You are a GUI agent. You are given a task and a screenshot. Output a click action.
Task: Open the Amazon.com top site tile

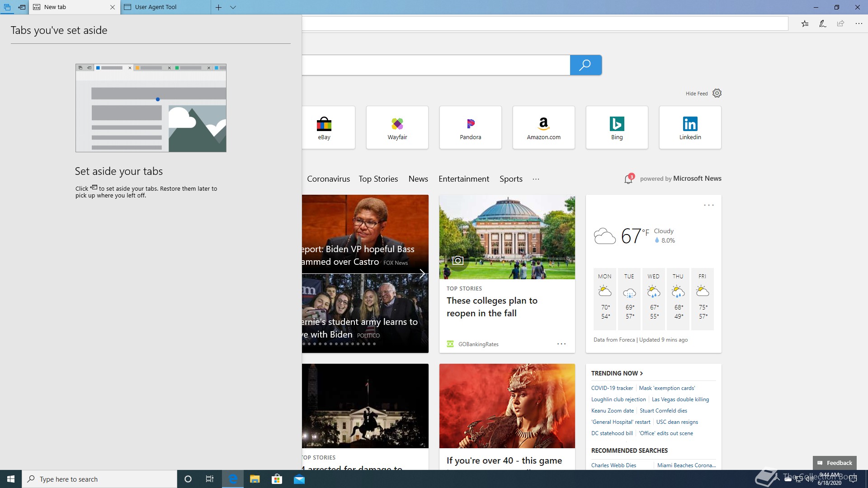click(543, 127)
